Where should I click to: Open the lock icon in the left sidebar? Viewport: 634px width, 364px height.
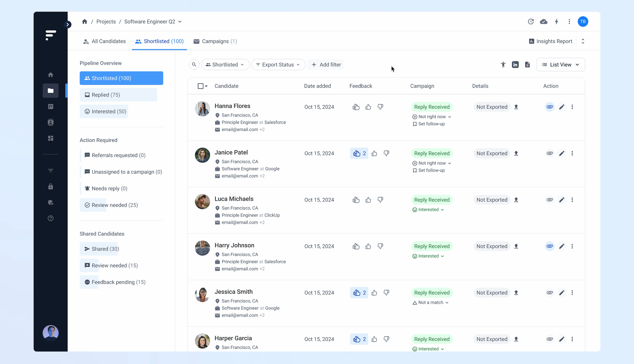pos(51,187)
